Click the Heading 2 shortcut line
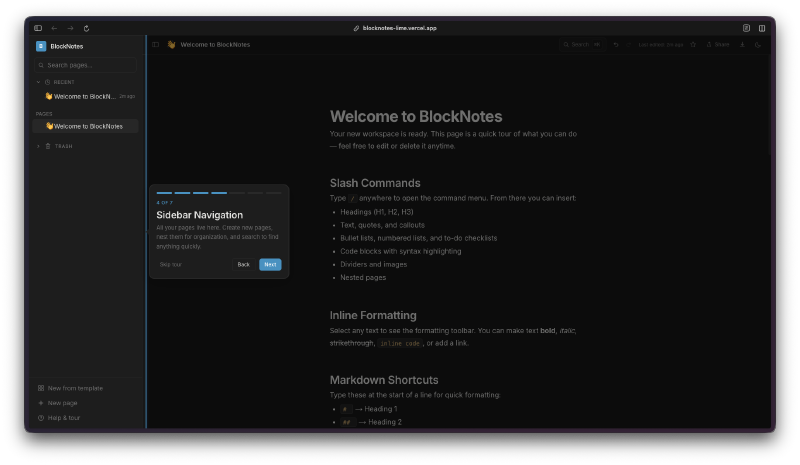This screenshot has height=465, width=800. pos(371,422)
